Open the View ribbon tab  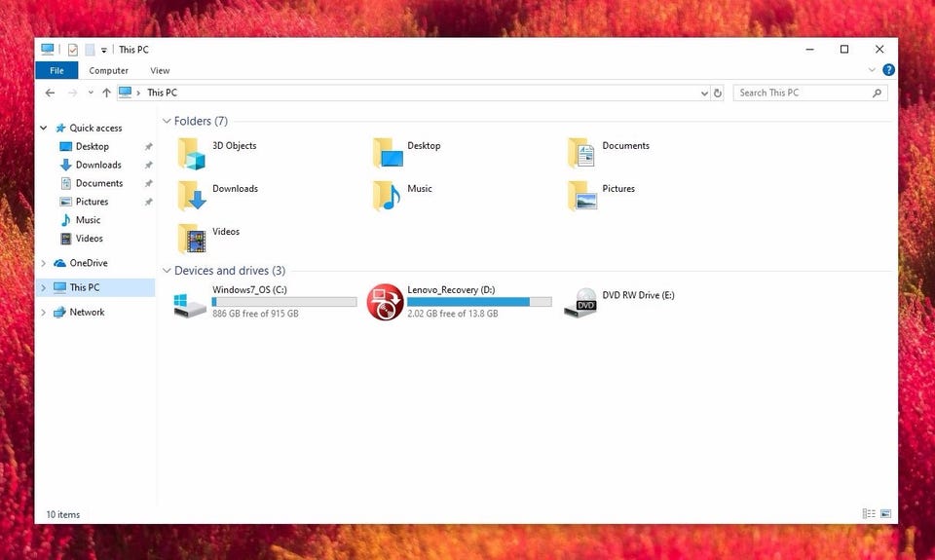pos(160,70)
